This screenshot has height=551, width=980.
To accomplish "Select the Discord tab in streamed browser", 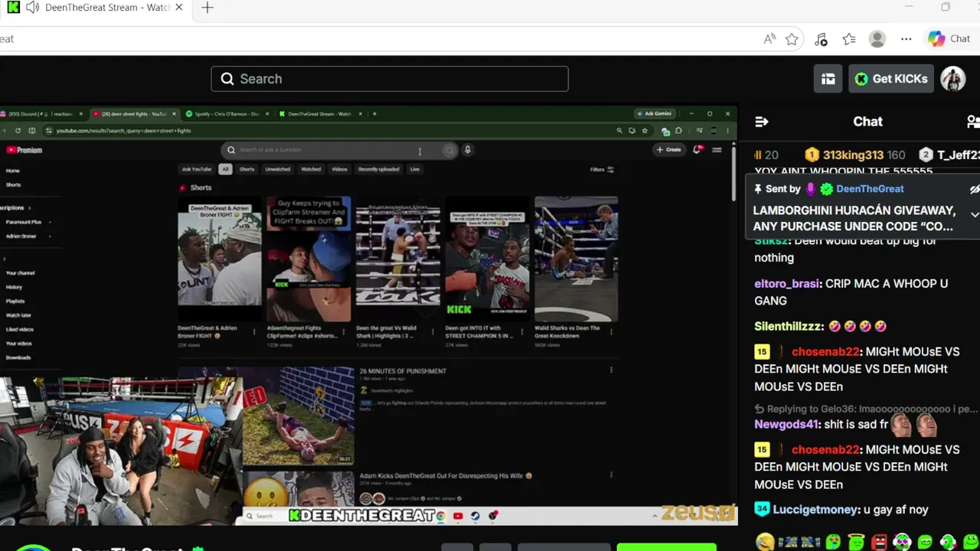I will pyautogui.click(x=44, y=114).
